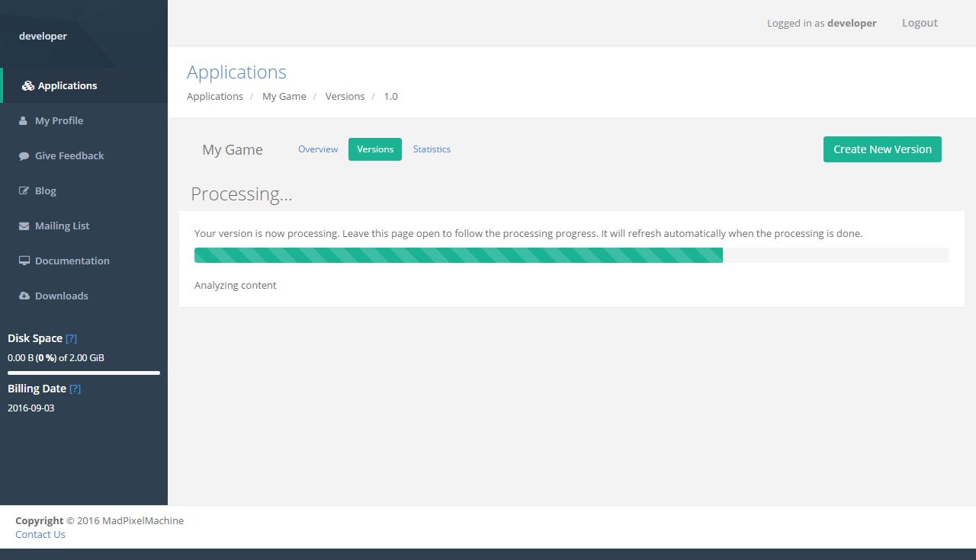Click the Documentation monitor icon
Viewport: 976px width, 560px height.
pyautogui.click(x=24, y=261)
